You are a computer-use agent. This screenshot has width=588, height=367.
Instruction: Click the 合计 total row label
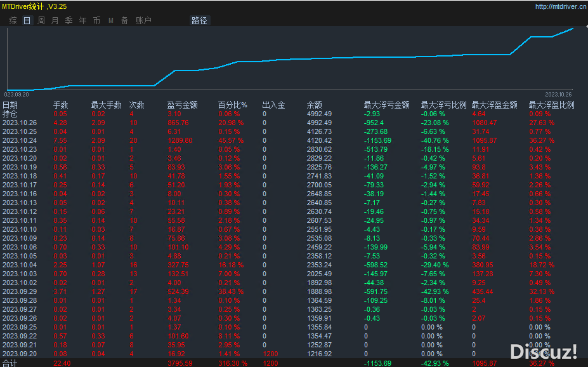(x=10, y=363)
